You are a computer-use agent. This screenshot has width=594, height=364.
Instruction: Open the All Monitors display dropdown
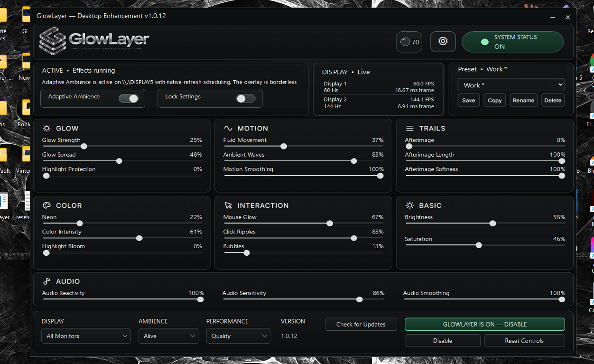86,336
